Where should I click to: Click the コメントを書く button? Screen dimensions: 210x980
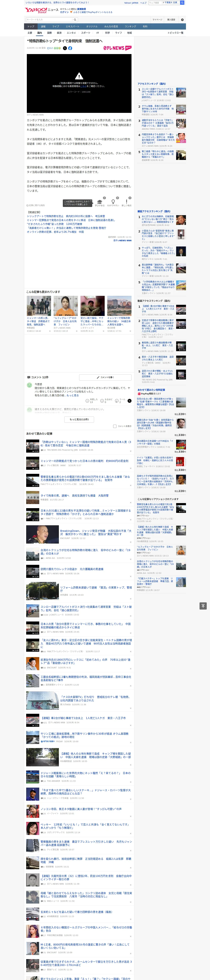105,377
